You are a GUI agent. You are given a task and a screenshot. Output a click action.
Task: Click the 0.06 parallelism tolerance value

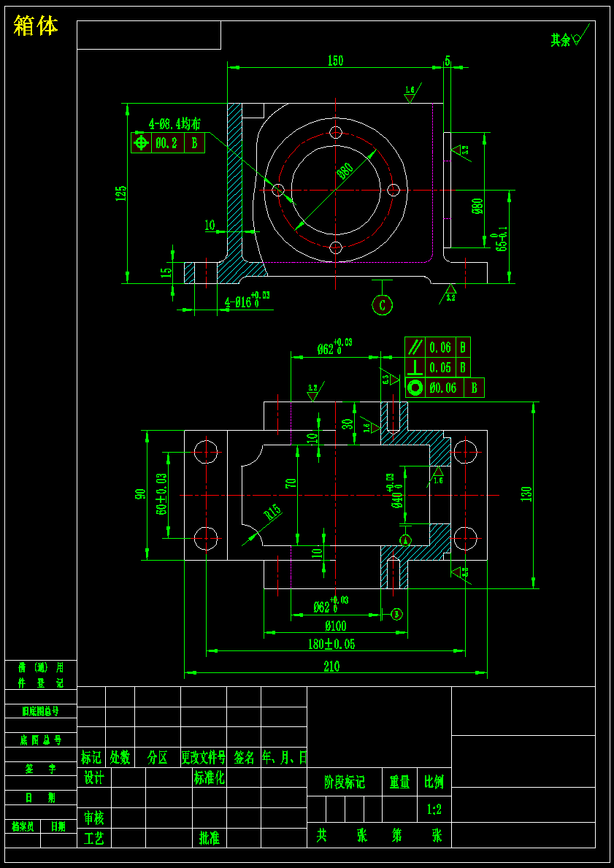coord(440,347)
